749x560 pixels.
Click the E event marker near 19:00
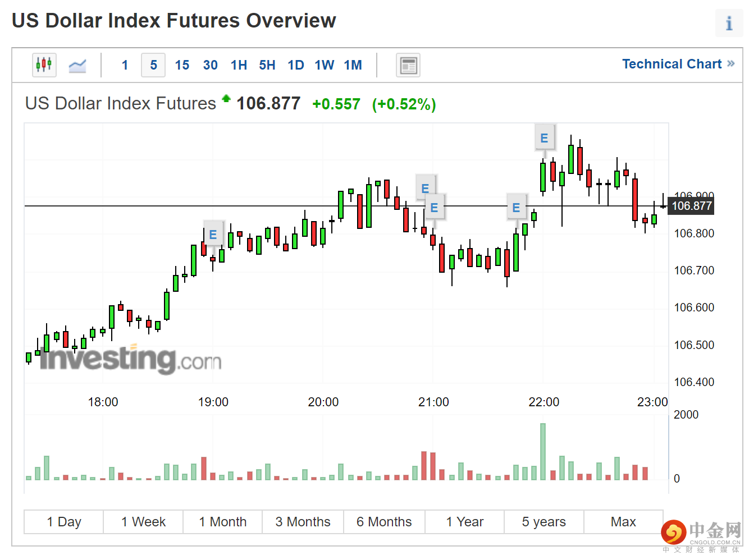pos(213,235)
